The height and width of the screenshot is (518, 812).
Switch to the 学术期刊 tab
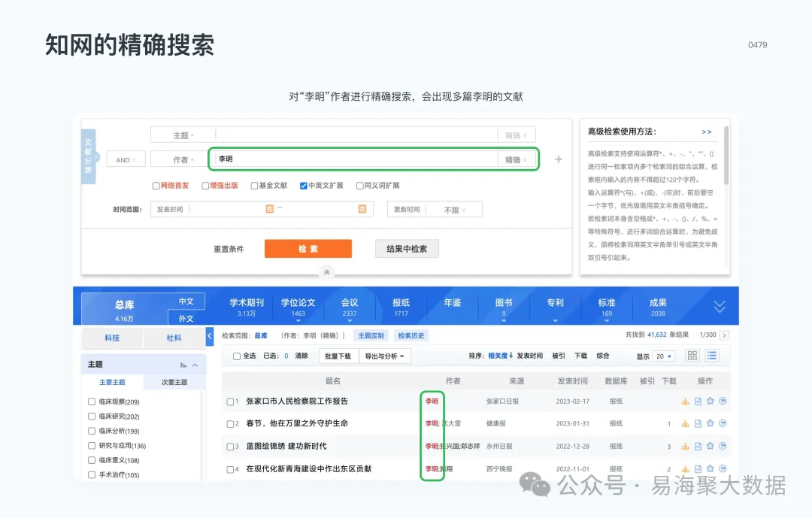(246, 301)
